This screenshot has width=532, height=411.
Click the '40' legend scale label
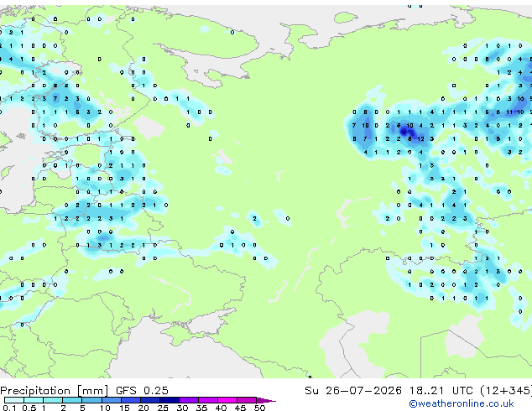pyautogui.click(x=221, y=408)
